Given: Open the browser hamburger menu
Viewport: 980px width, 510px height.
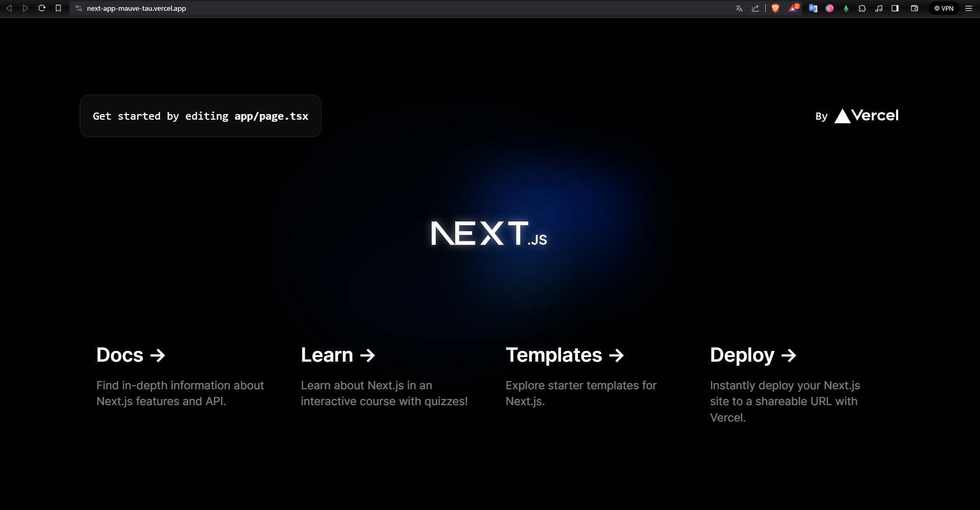Looking at the screenshot, I should [x=968, y=8].
